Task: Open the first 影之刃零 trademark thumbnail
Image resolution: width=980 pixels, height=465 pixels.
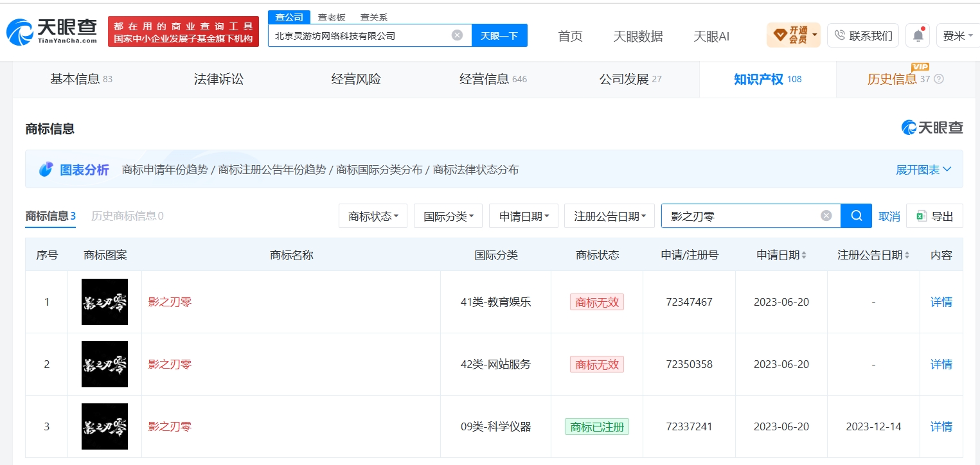Action: [105, 302]
